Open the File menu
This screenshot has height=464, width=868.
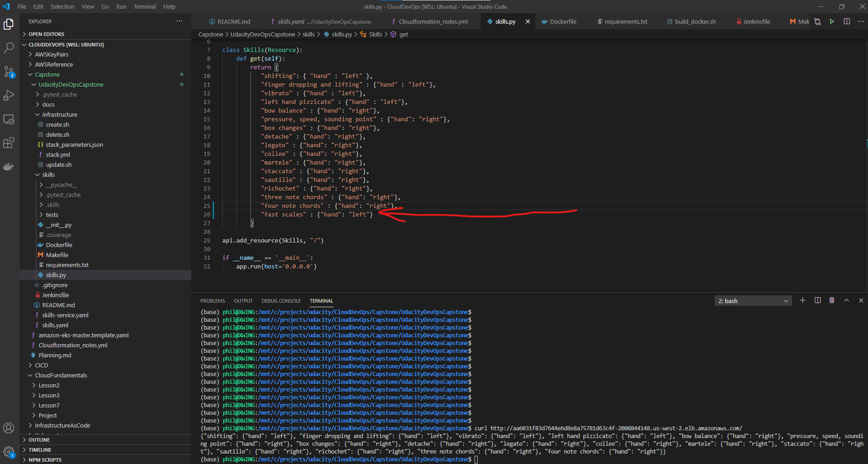[22, 6]
